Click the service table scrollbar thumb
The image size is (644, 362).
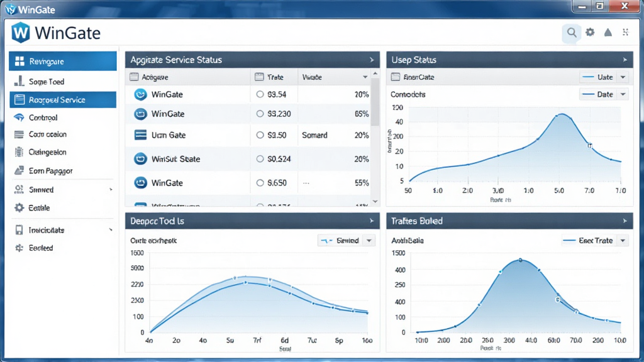point(375,101)
